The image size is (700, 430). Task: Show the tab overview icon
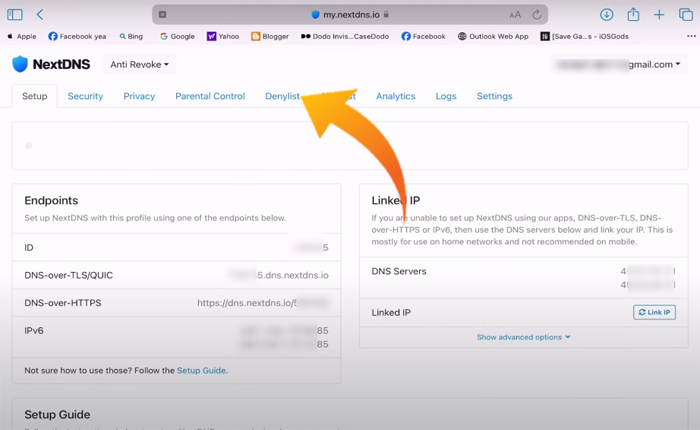click(686, 15)
